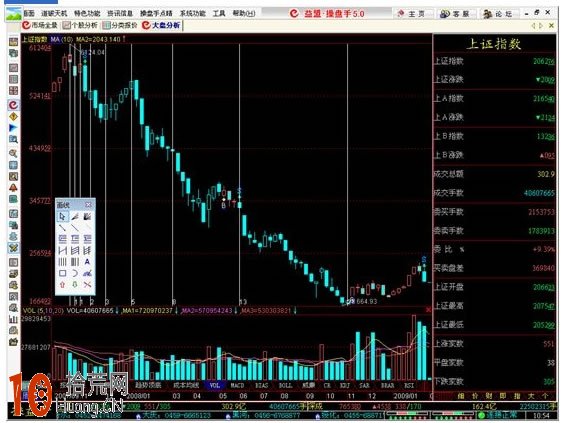
Task: Open the 帮助(H) menu
Action: click(x=244, y=14)
